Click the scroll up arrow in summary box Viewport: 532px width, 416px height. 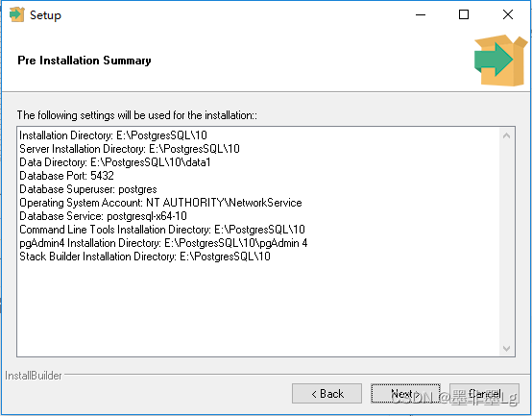coord(507,135)
